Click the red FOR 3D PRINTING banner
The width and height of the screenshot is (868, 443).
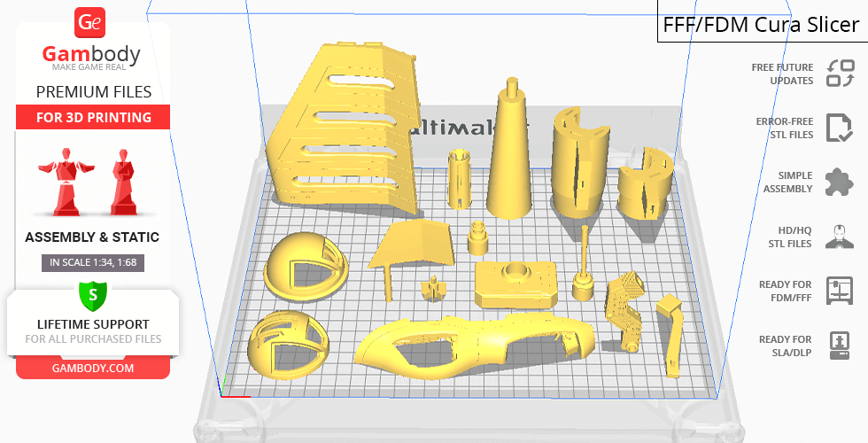click(93, 118)
